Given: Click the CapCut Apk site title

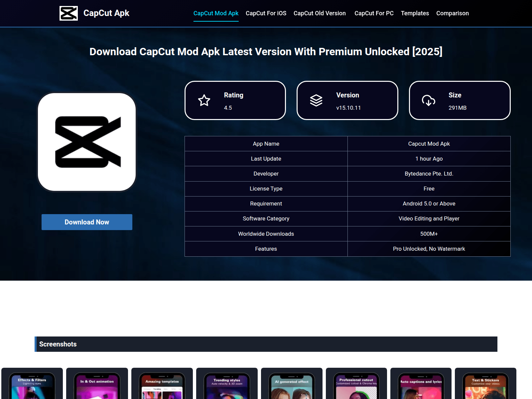Looking at the screenshot, I should [106, 13].
